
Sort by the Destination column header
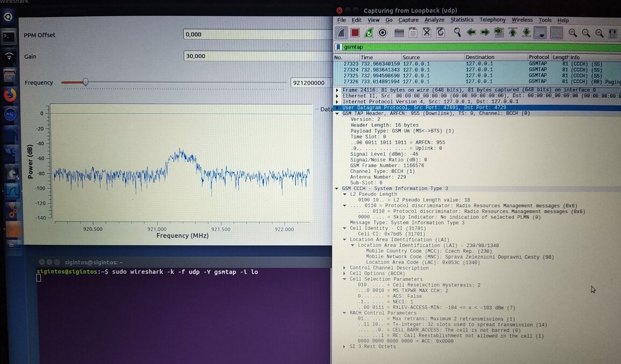click(496, 58)
